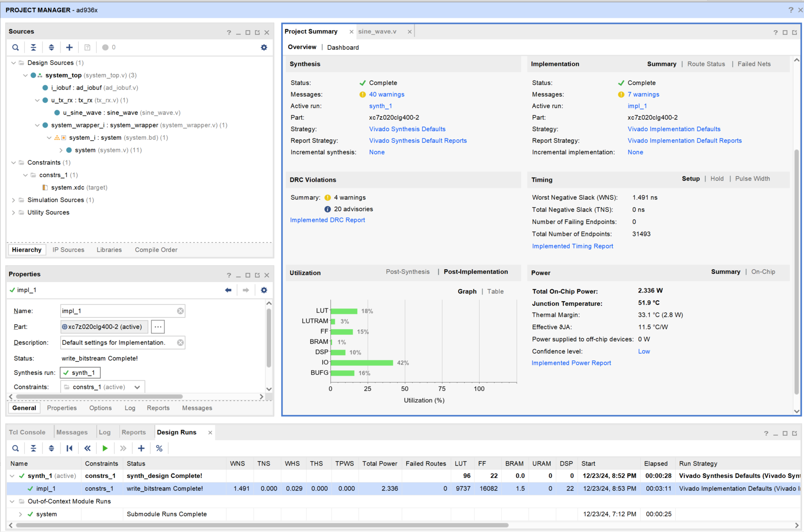The height and width of the screenshot is (532, 804).
Task: Close the Project Summary tab
Action: click(x=351, y=32)
